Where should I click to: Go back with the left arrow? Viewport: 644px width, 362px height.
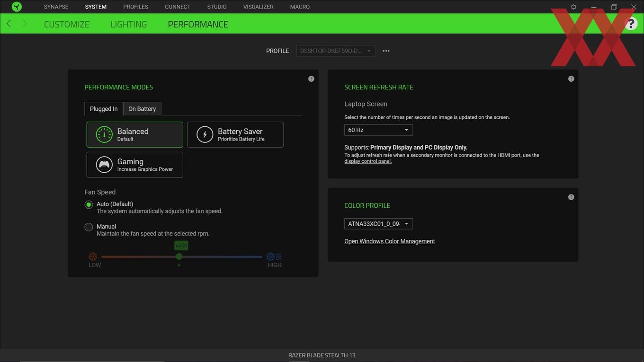pos(9,24)
